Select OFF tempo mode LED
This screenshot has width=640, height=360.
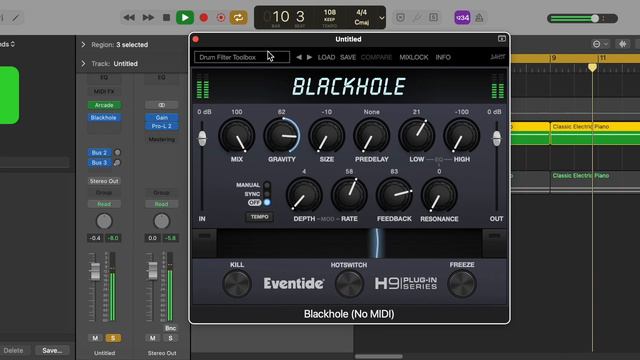267,202
